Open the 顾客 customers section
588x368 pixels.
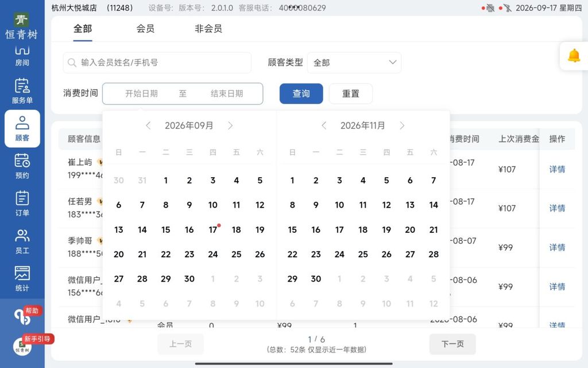tap(22, 128)
